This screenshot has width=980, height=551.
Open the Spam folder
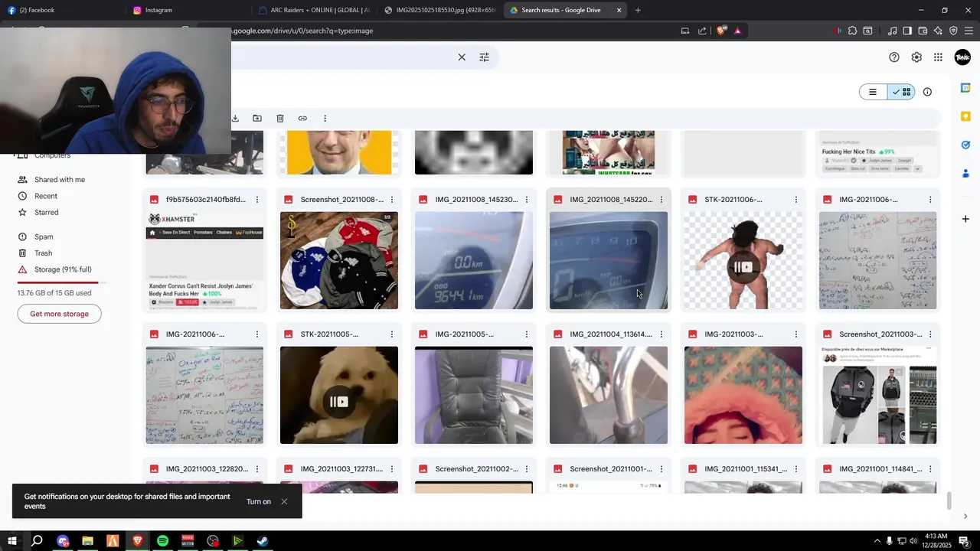coord(44,236)
